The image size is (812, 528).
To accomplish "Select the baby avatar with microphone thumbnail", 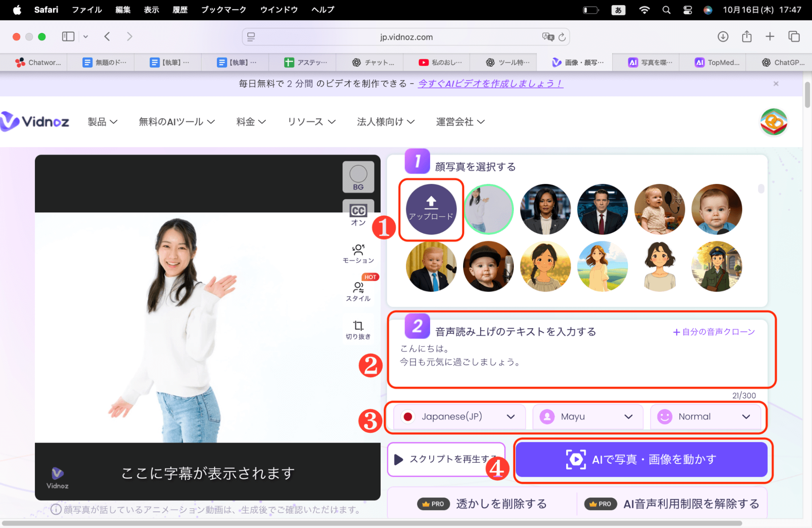I will pyautogui.click(x=659, y=209).
